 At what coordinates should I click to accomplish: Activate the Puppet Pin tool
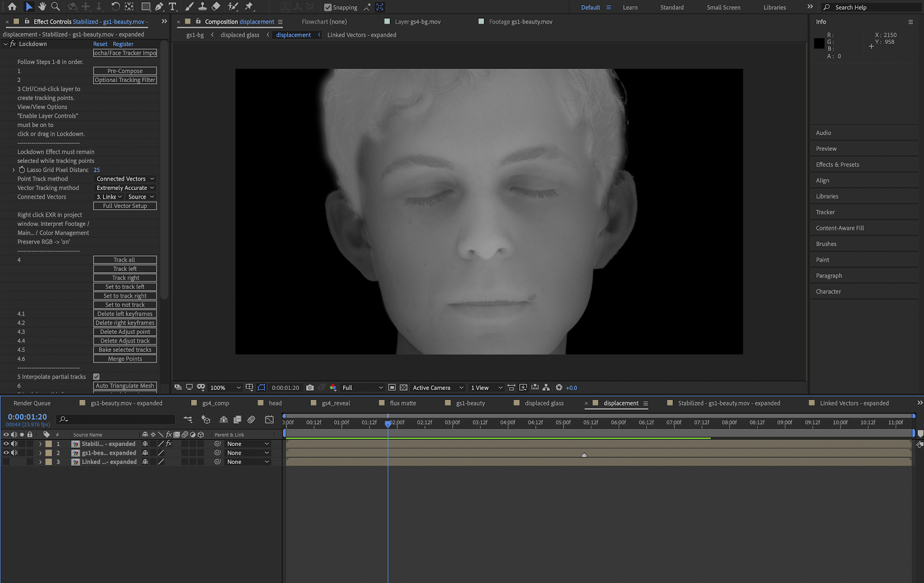pyautogui.click(x=249, y=7)
